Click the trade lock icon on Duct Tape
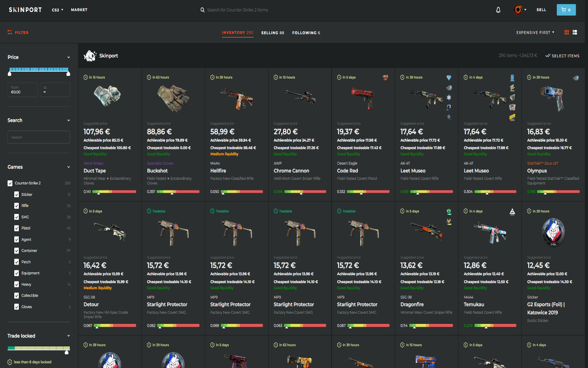588x368 pixels. tap(85, 77)
